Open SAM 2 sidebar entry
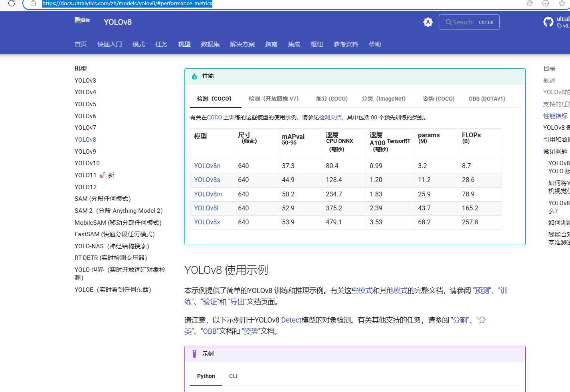Screen dimensions: 570x392 click(x=119, y=211)
